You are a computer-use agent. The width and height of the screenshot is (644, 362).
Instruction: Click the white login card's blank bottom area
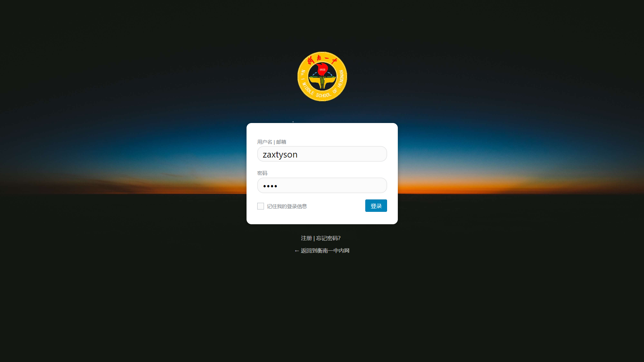[x=322, y=218]
